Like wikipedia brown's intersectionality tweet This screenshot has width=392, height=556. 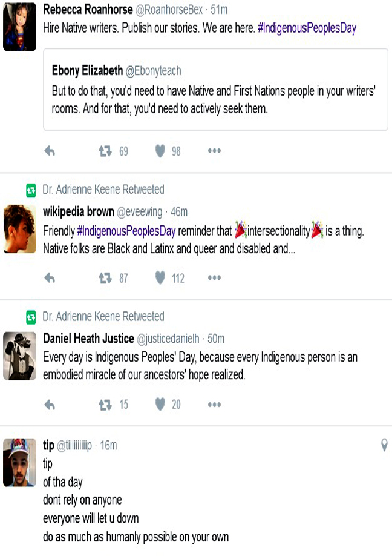[x=160, y=278]
